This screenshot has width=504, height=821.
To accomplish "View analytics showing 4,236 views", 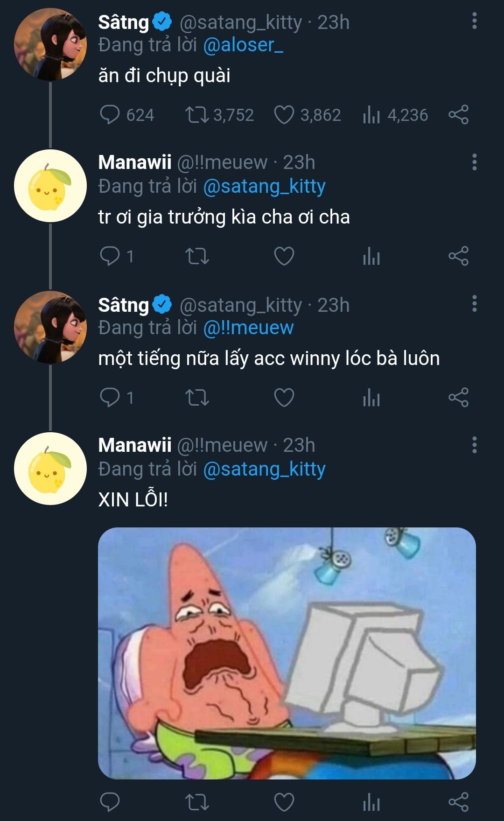I will (x=371, y=115).
